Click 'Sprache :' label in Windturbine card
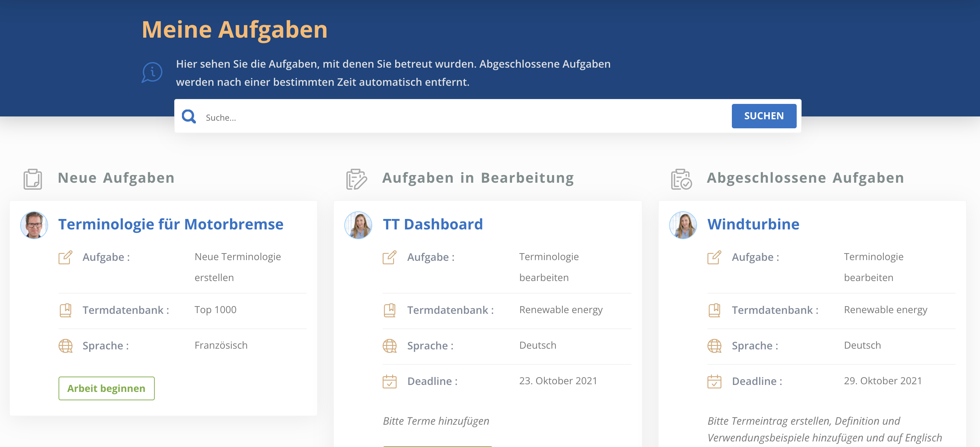The image size is (980, 447). click(x=755, y=346)
